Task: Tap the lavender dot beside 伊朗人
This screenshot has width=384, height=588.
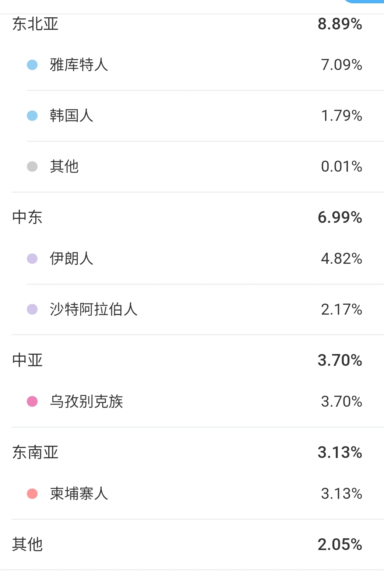Action: click(32, 259)
